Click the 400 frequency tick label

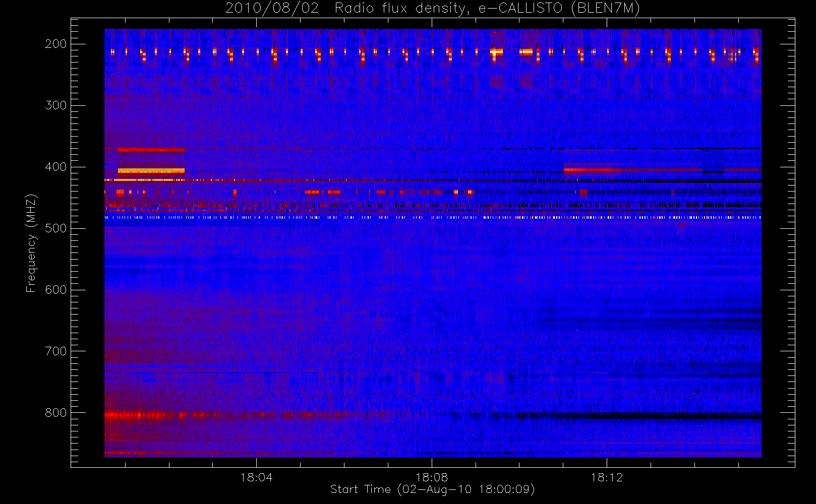[56, 167]
